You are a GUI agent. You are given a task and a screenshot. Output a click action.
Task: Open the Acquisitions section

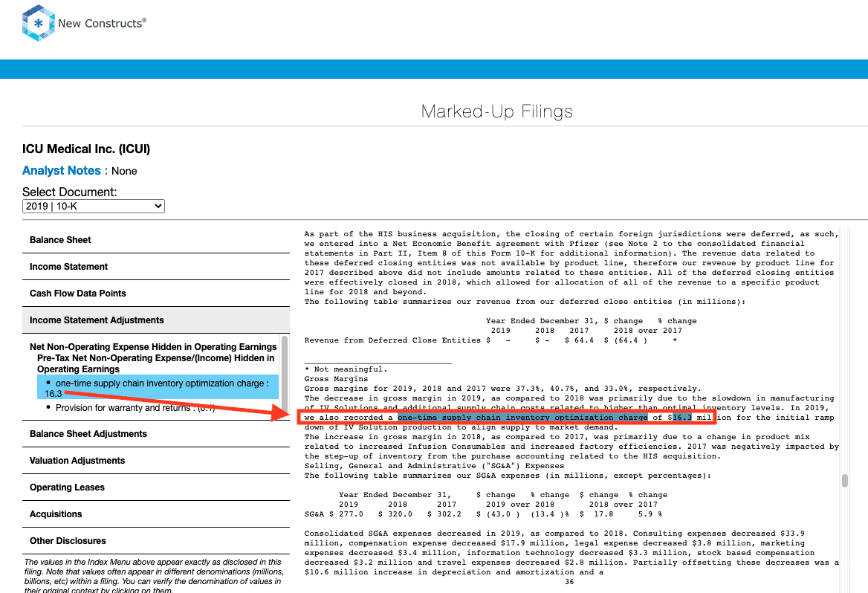click(x=155, y=513)
